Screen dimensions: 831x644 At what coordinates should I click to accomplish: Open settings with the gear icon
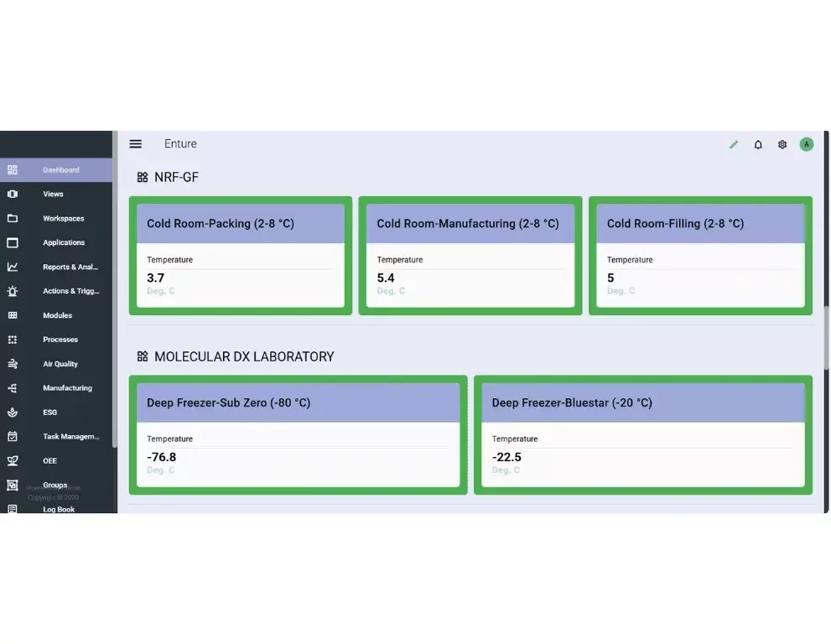782,144
